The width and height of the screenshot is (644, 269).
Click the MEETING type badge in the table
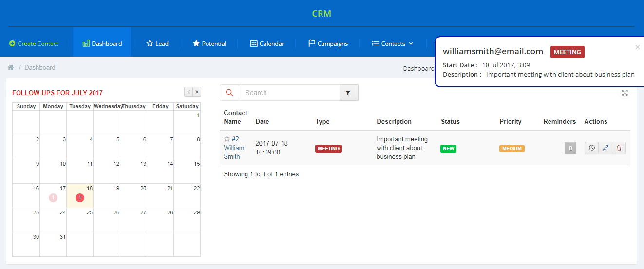click(x=328, y=149)
